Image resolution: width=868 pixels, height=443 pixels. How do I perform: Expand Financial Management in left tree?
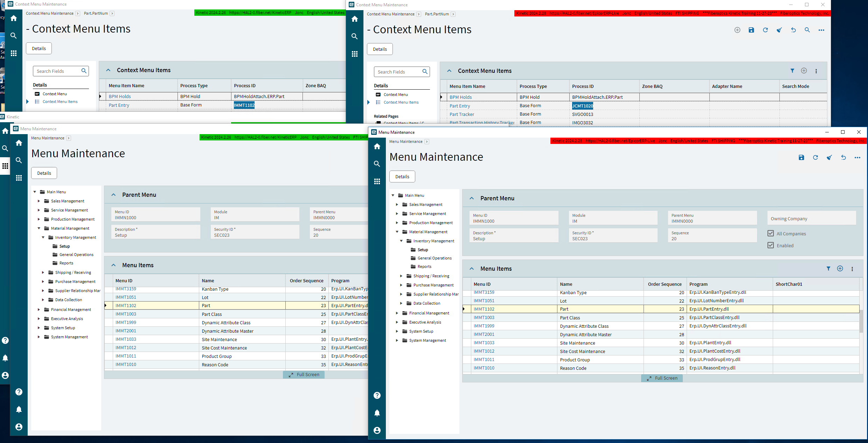point(39,310)
